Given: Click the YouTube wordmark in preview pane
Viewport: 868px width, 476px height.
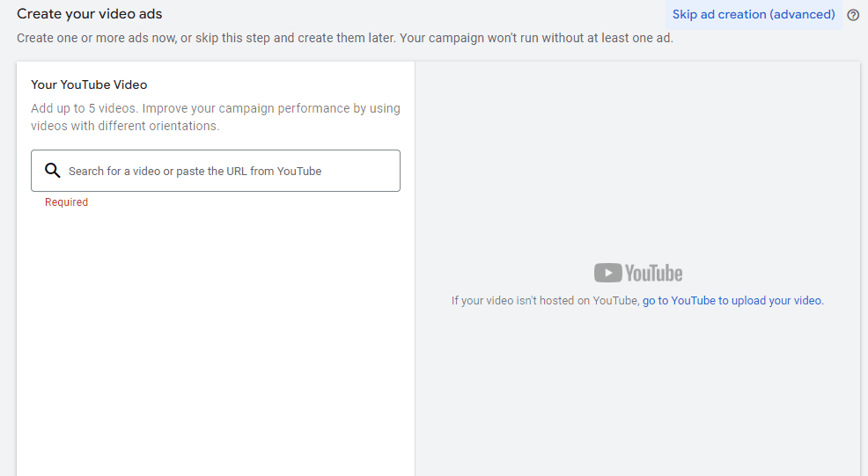Looking at the screenshot, I should click(654, 273).
